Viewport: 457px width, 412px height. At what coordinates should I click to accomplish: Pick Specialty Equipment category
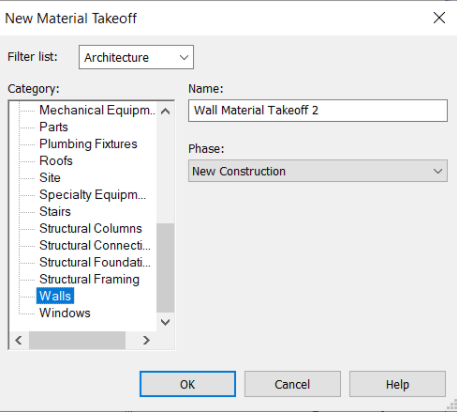click(92, 195)
